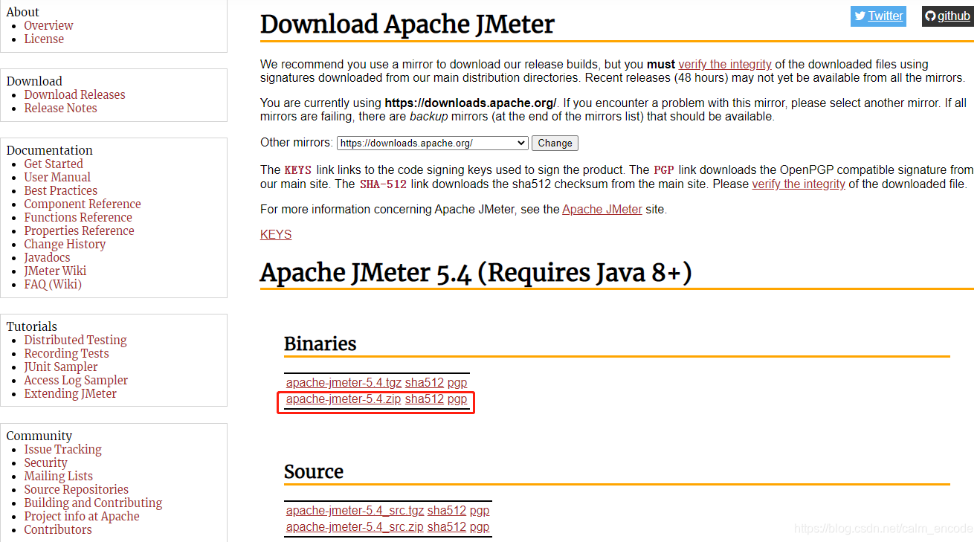Open Component Reference link

click(83, 204)
